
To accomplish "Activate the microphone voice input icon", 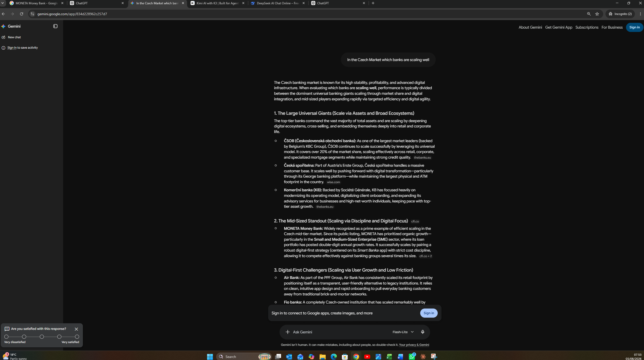I will (422, 332).
